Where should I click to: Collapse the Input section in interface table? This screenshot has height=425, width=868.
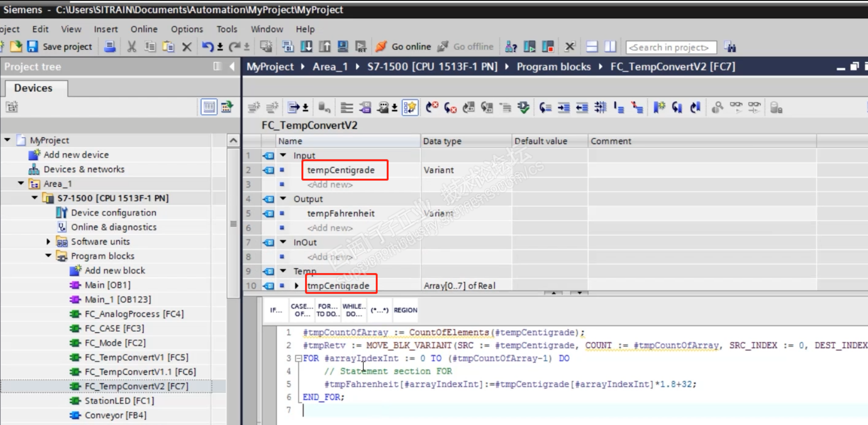283,155
